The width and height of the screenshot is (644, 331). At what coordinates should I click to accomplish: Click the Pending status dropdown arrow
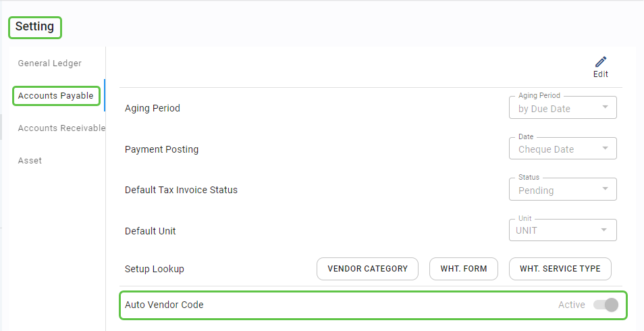605,189
